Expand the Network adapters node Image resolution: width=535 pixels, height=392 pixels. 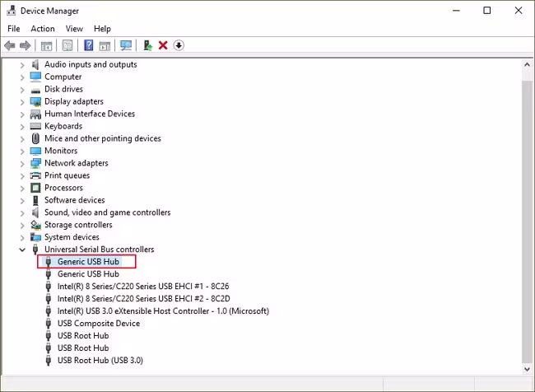(22, 164)
